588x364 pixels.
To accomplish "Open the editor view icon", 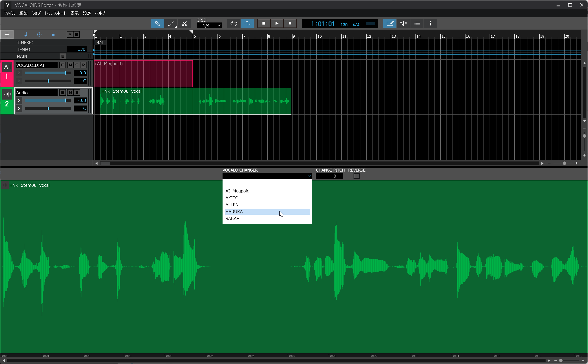I will pyautogui.click(x=390, y=23).
